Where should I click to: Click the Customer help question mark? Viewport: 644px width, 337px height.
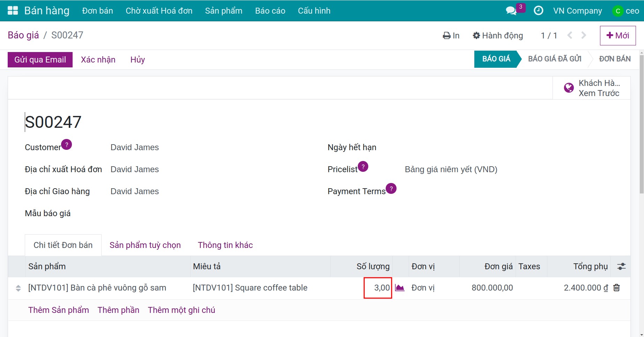pyautogui.click(x=66, y=144)
